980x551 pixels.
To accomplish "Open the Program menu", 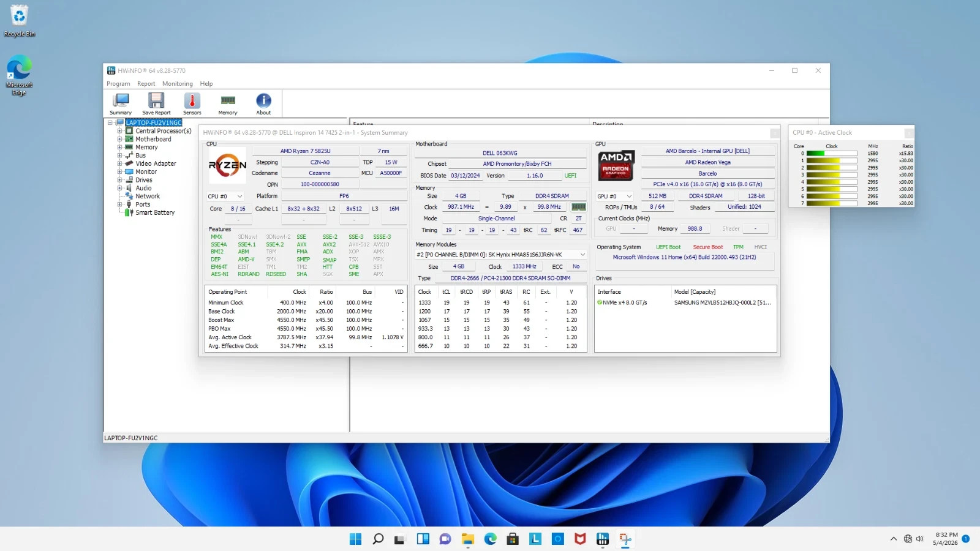I will pyautogui.click(x=118, y=84).
